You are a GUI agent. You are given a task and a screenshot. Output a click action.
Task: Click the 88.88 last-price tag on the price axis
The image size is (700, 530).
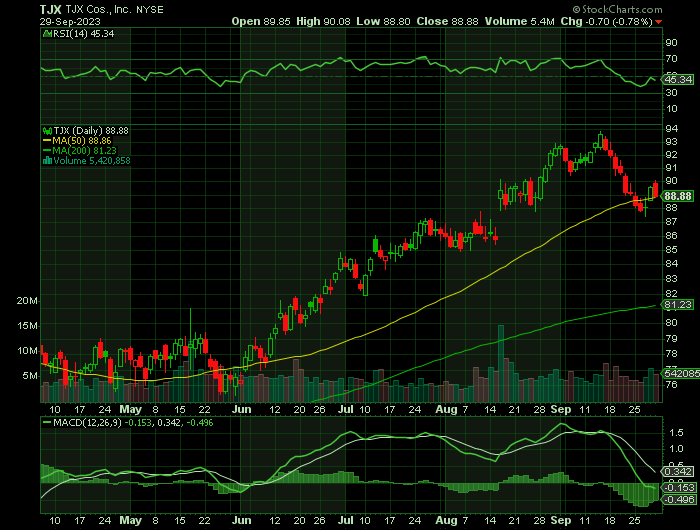tap(678, 196)
